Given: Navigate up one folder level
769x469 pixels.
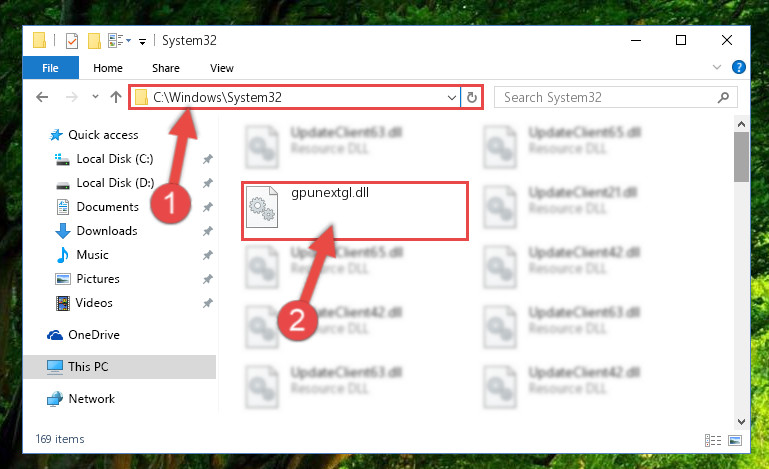Looking at the screenshot, I should click(116, 97).
